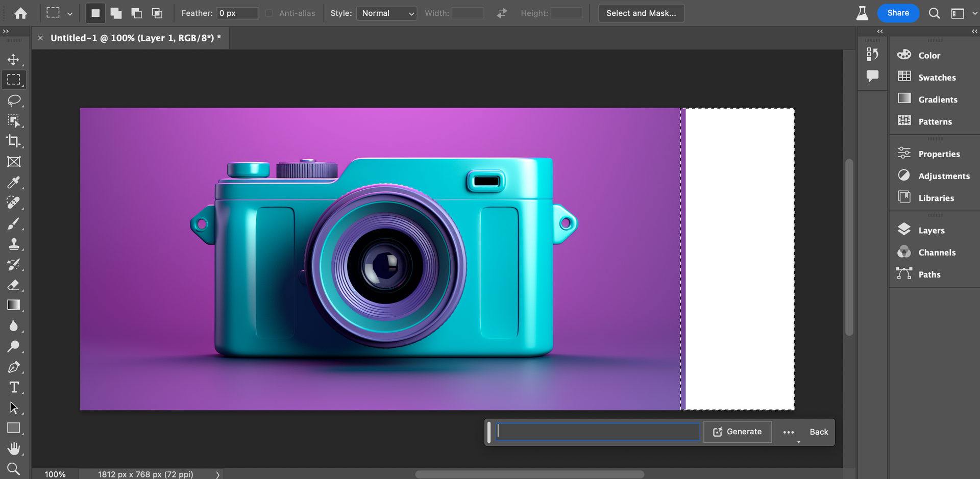Click Select and Mask button
This screenshot has width=980, height=479.
641,13
